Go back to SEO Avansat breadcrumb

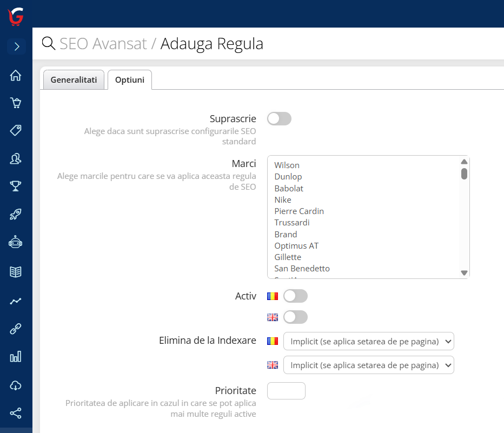point(103,44)
